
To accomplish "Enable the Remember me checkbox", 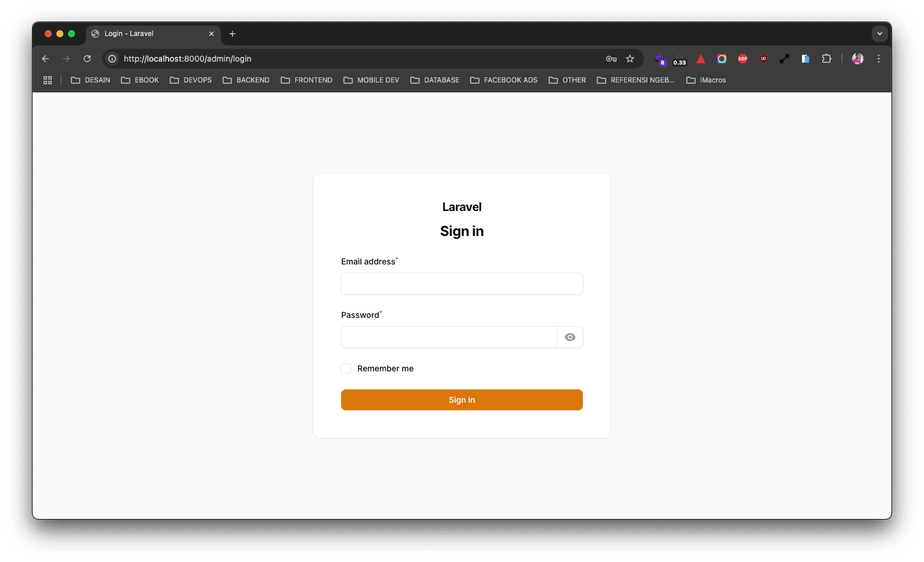I will click(346, 368).
